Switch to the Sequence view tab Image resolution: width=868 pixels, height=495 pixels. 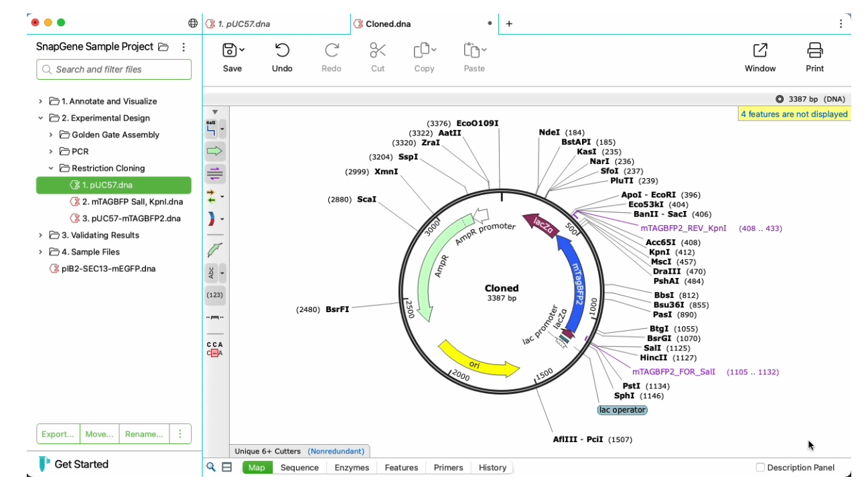299,468
